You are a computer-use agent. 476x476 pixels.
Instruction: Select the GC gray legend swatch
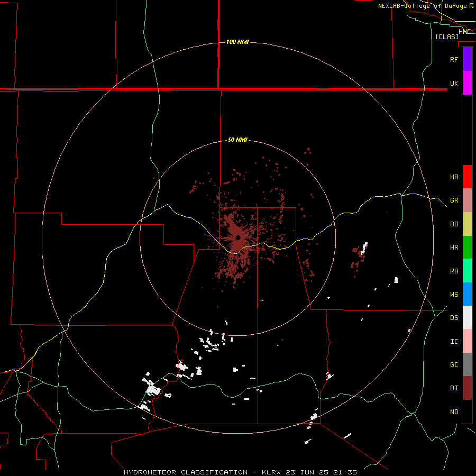(x=467, y=364)
